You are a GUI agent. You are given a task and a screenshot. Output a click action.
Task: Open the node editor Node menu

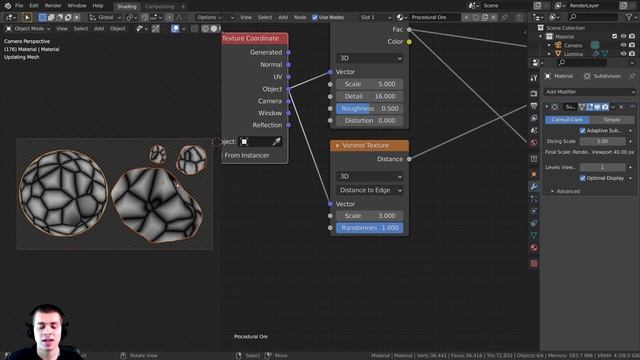[300, 18]
